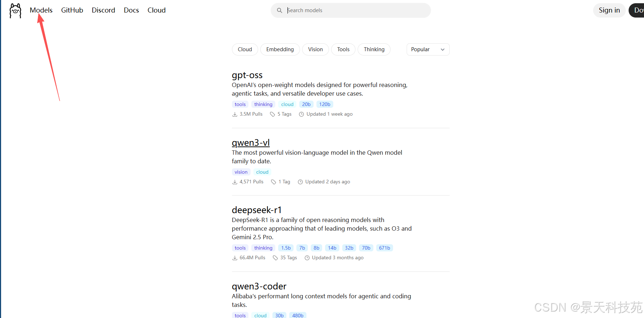The width and height of the screenshot is (644, 318).
Task: Click the Updated 2 days ago text
Action: [328, 182]
